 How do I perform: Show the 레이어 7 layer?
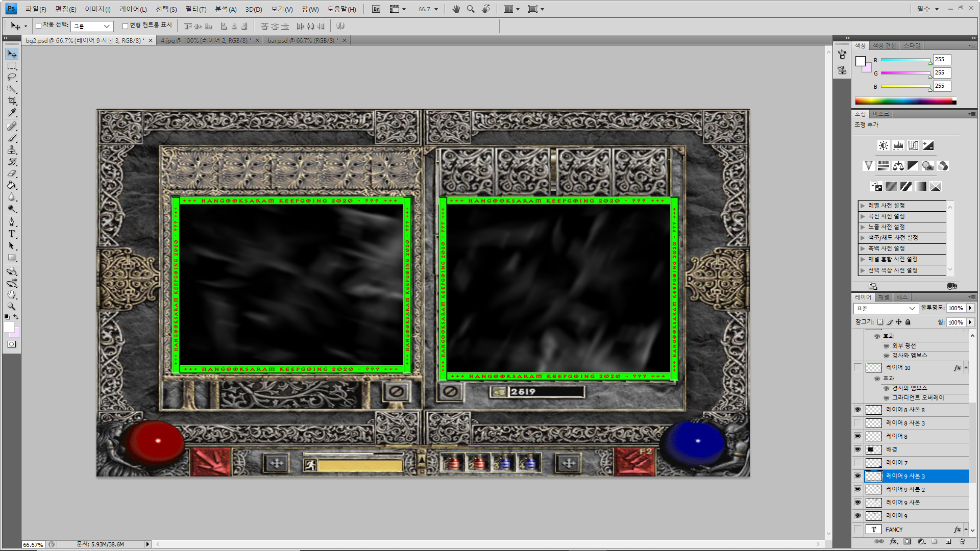point(857,463)
